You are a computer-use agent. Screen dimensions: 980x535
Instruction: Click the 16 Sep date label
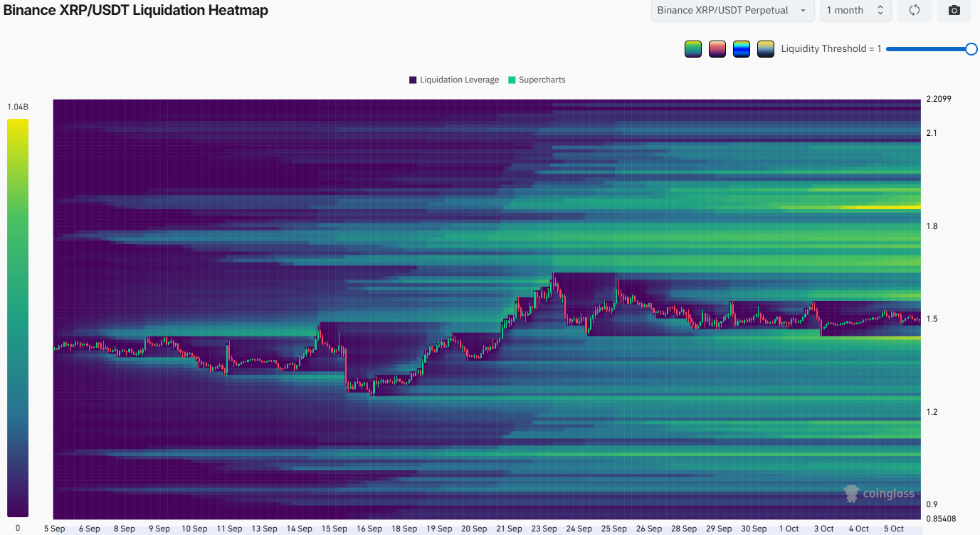[x=369, y=529]
